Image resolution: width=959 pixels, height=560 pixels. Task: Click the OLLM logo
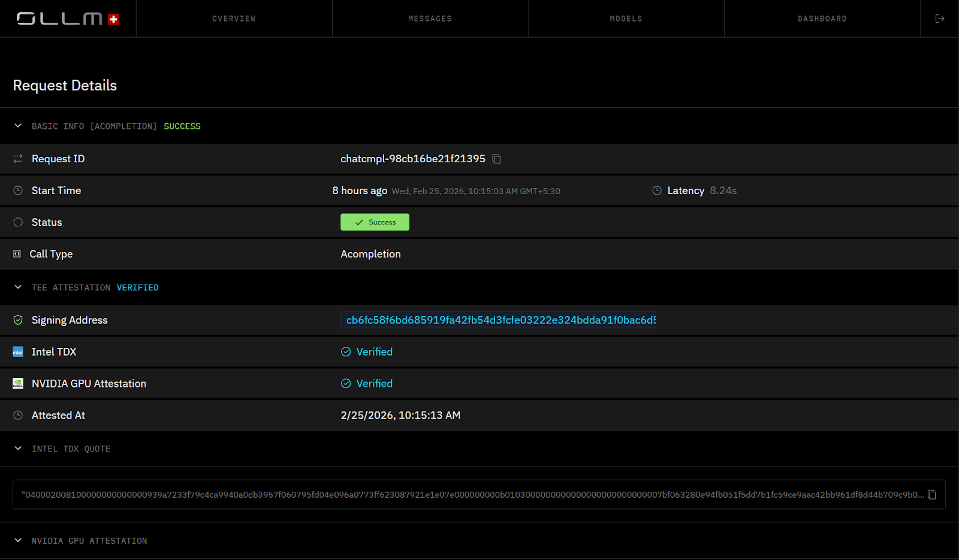(x=68, y=19)
